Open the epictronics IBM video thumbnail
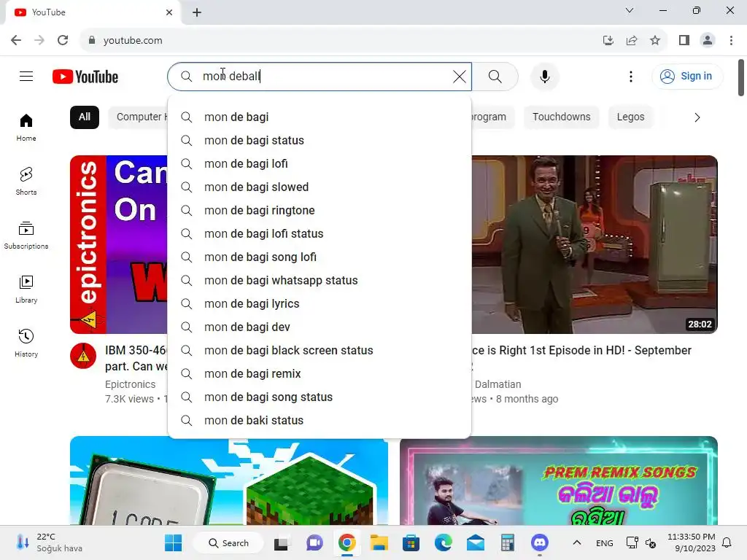 (119, 244)
